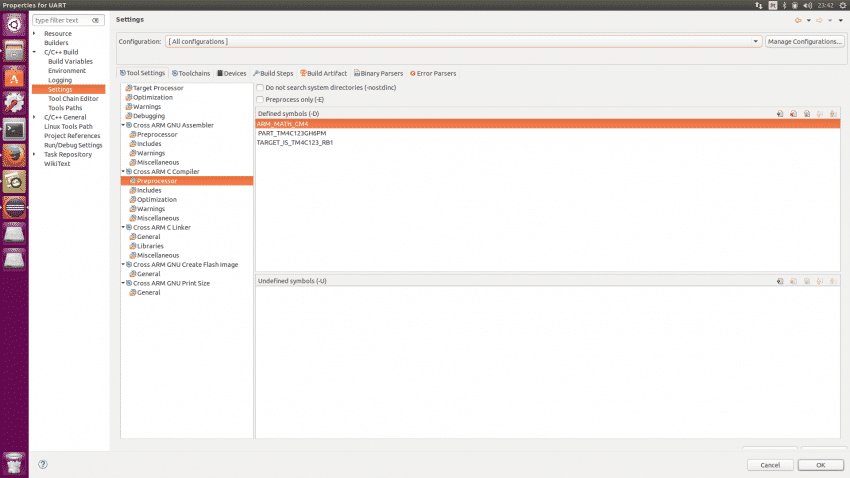This screenshot has width=850, height=478.
Task: Add a new defined symbol
Action: pyautogui.click(x=780, y=114)
